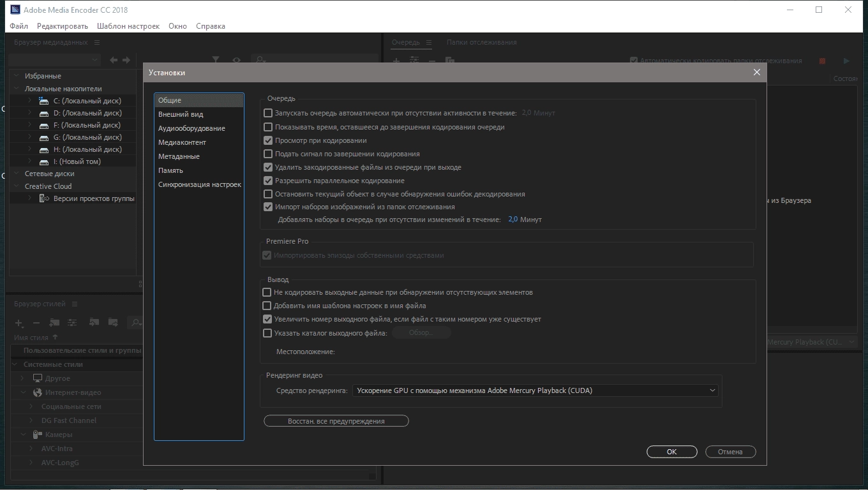Open the Файл menu
This screenshot has width=868, height=490.
click(x=19, y=26)
